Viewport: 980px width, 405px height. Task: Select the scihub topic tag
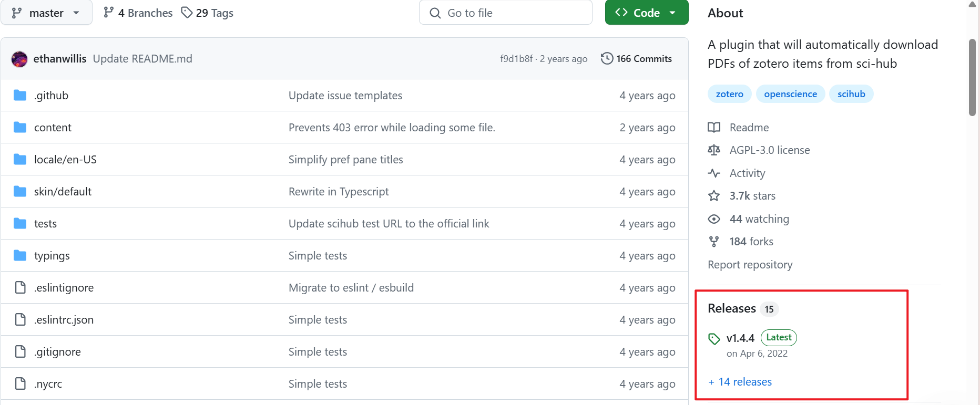(851, 94)
